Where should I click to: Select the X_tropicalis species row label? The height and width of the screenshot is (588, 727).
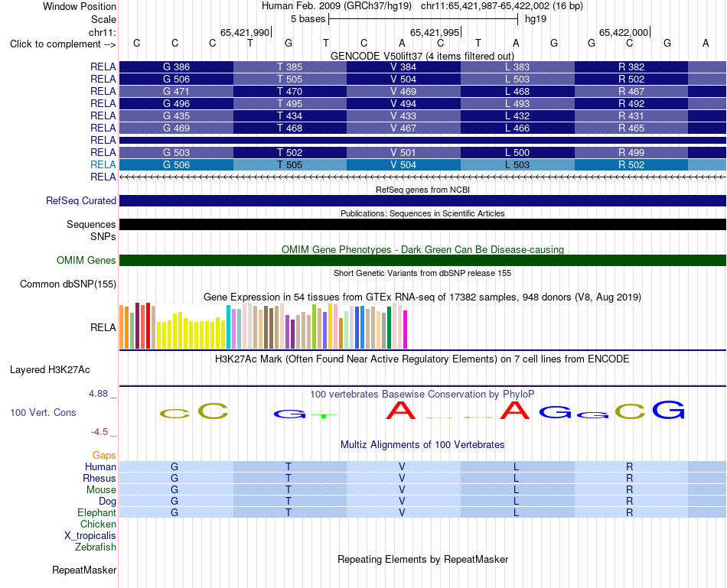click(x=90, y=536)
